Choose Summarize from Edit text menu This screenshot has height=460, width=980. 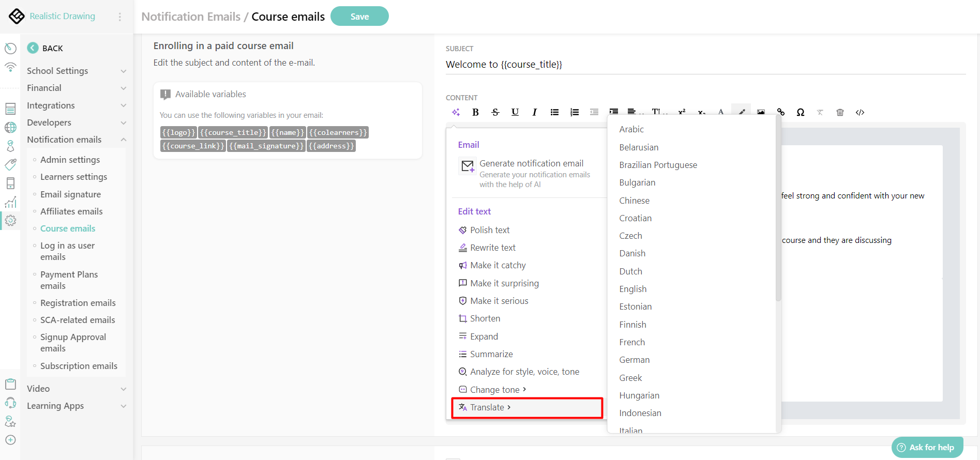(x=491, y=354)
